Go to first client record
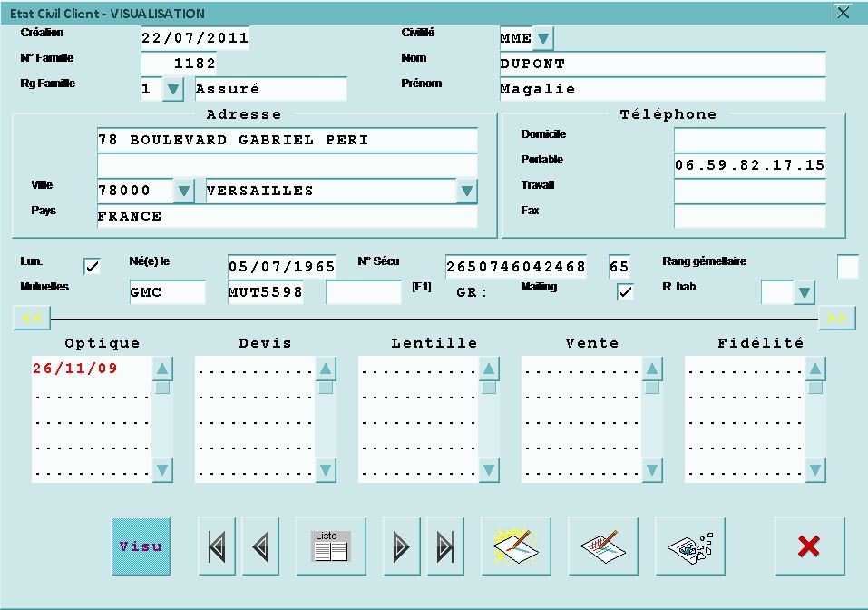Viewport: 868px width, 610px height. pyautogui.click(x=217, y=546)
